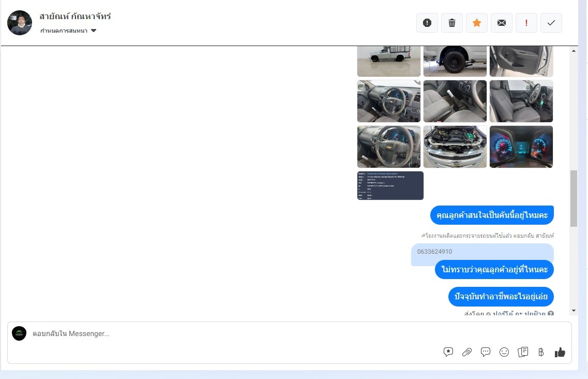Image resolution: width=588 pixels, height=379 pixels.
Task: Flag conversation with red exclamation icon
Action: 526,23
